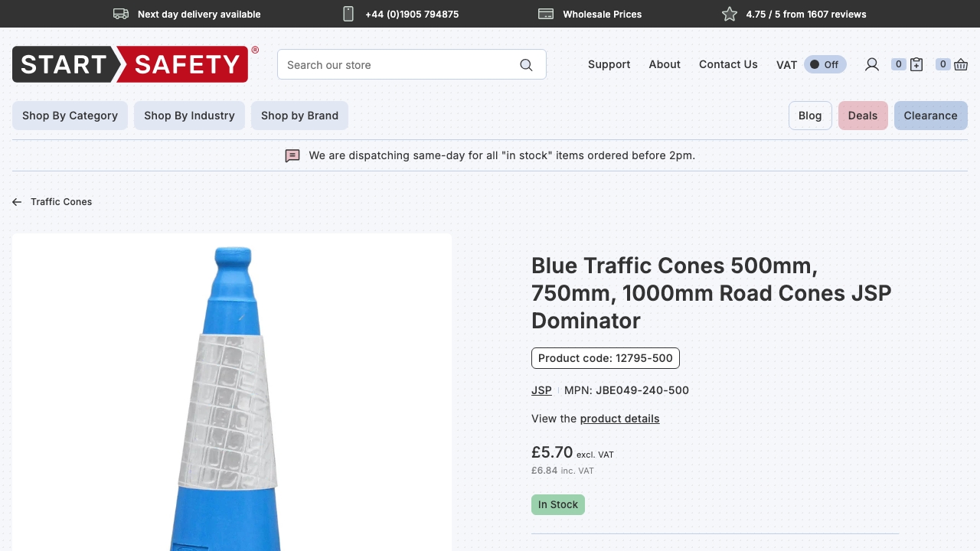Screen dimensions: 980x551
Task: Follow the product details link
Action: click(x=619, y=419)
